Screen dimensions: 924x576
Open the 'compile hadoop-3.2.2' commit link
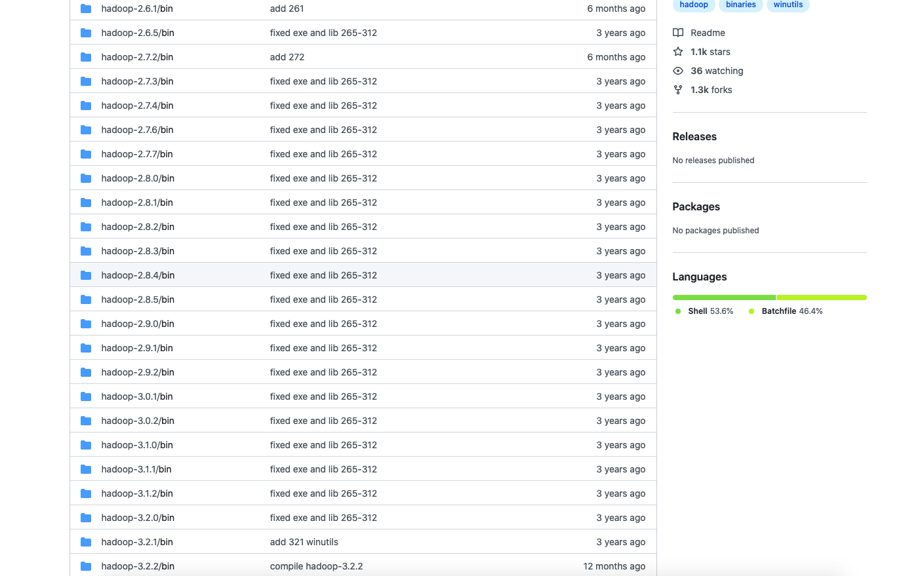[x=316, y=566]
